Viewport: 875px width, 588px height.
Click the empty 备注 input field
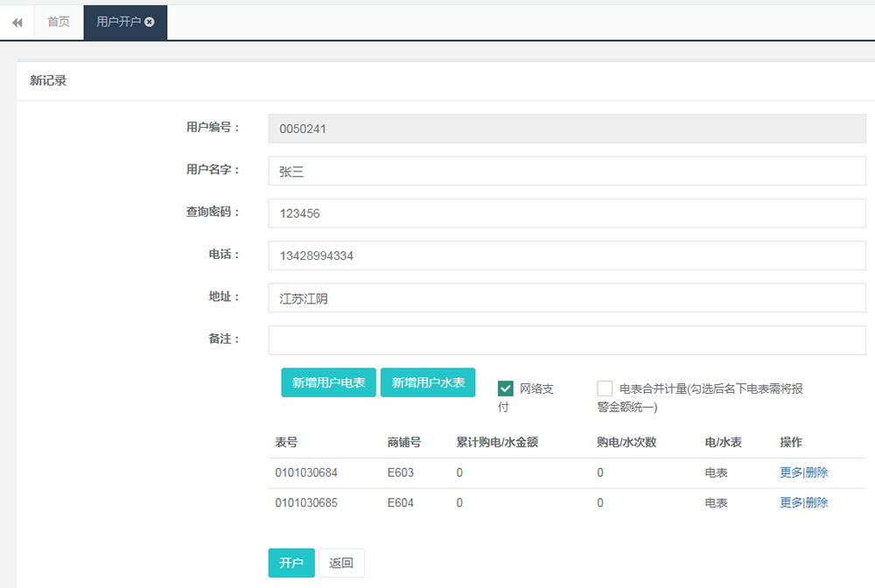click(x=567, y=339)
